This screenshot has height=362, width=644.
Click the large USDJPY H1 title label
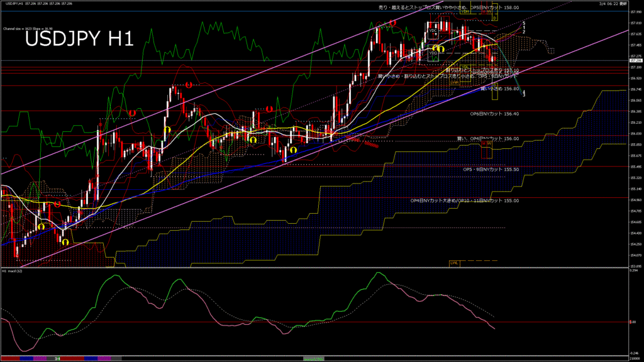[x=79, y=39]
